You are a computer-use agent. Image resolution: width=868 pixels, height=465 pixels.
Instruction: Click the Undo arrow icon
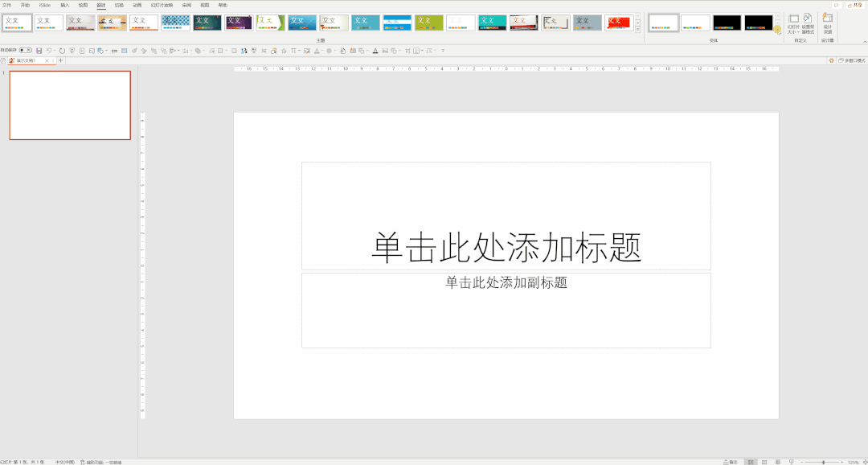point(49,51)
